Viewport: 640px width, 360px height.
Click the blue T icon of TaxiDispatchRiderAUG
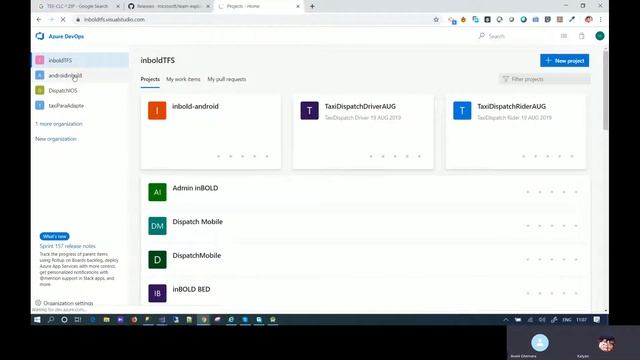462,110
